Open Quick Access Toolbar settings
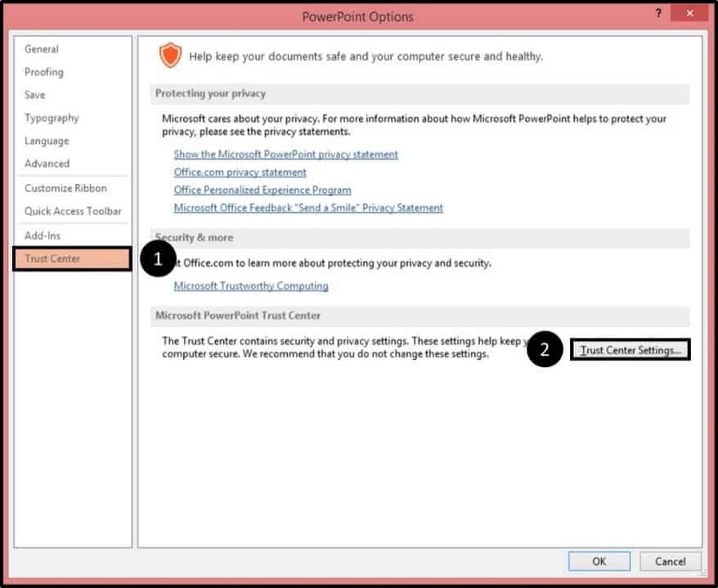 pyautogui.click(x=73, y=211)
